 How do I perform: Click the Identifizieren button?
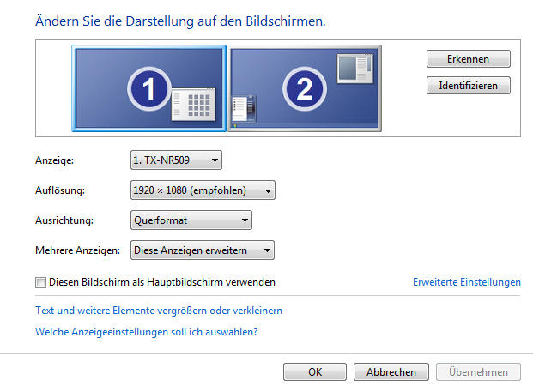pos(469,86)
